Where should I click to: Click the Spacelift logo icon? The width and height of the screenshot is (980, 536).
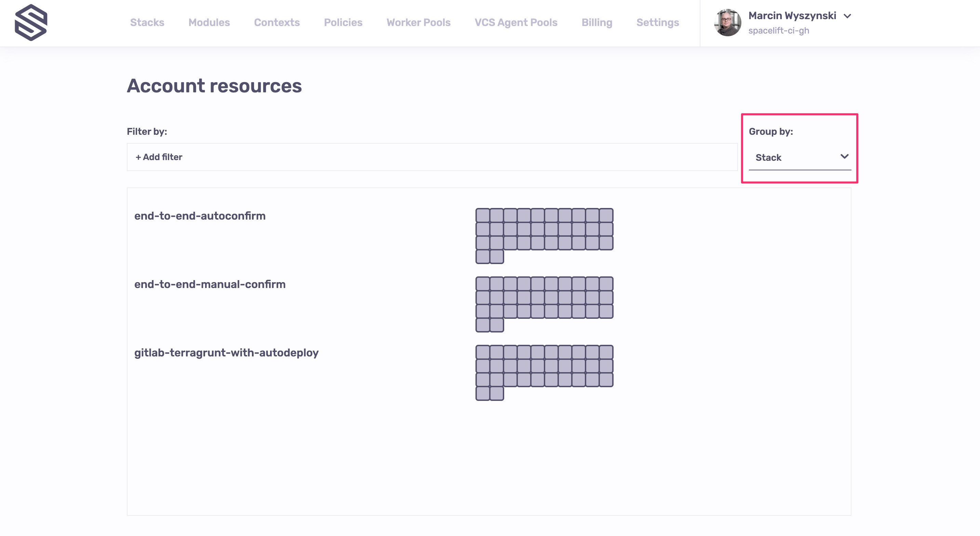pos(31,23)
